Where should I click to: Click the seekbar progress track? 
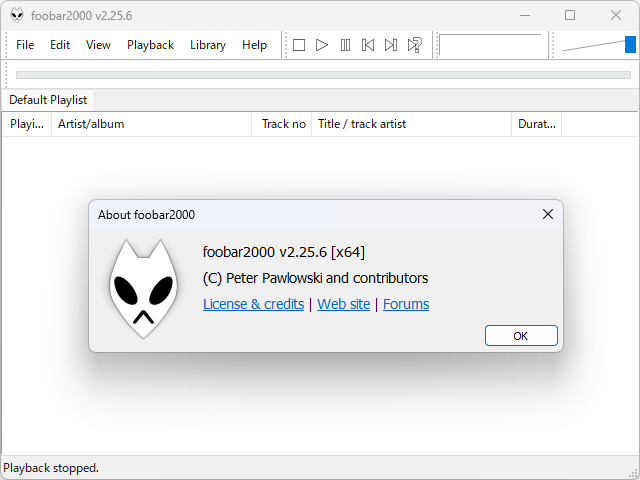[323, 75]
